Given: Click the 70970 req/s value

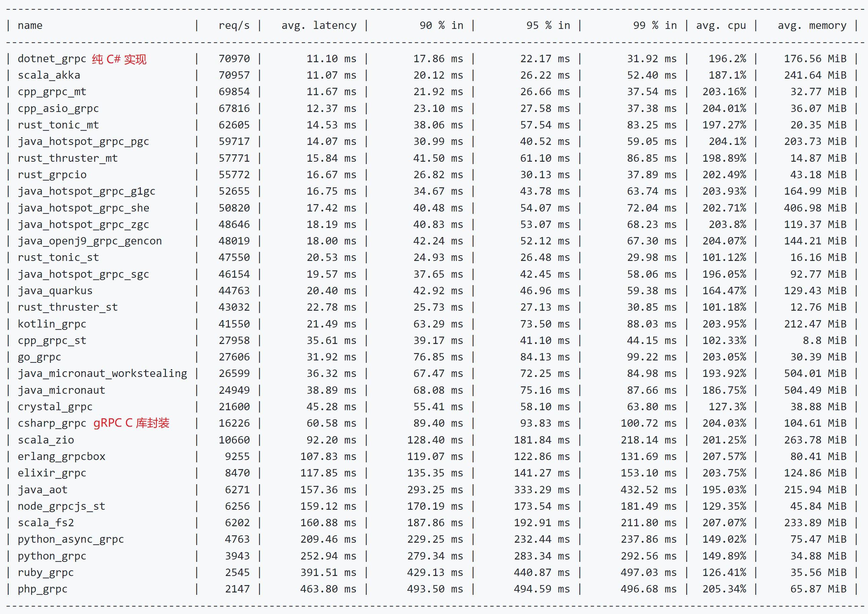Looking at the screenshot, I should click(234, 59).
